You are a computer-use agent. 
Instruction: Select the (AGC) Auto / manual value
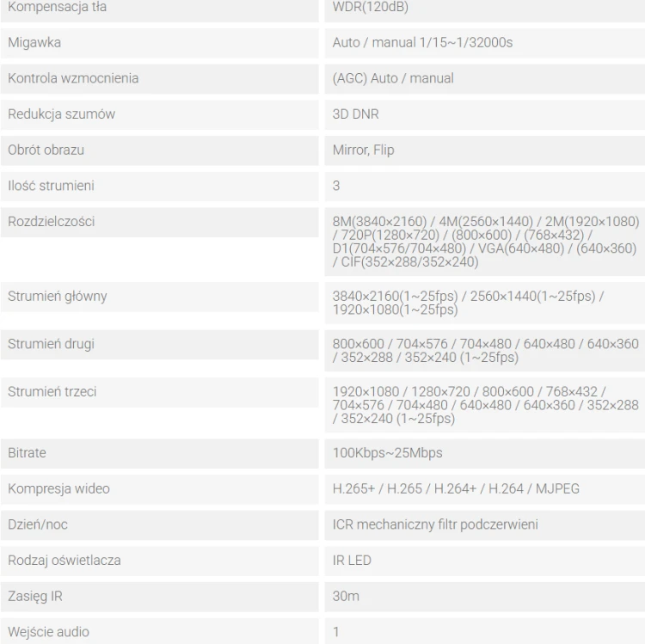[x=393, y=78]
